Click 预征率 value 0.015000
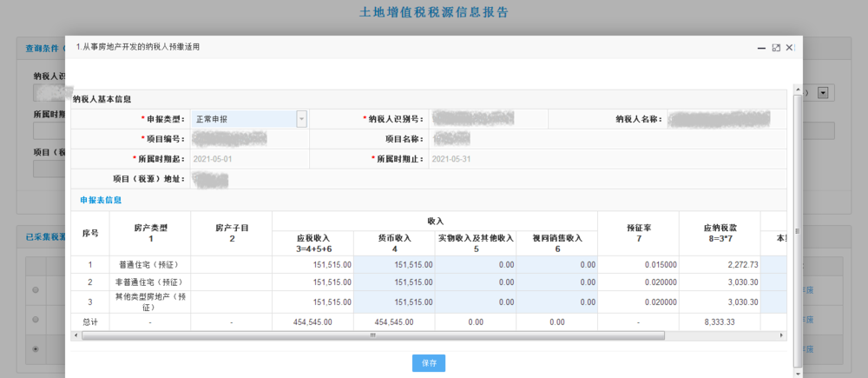Screen dimensions: 868x378 pyautogui.click(x=661, y=265)
